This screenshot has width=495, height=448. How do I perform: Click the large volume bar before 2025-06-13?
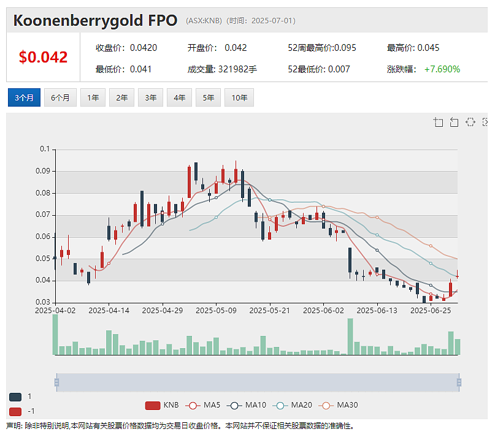point(350,336)
